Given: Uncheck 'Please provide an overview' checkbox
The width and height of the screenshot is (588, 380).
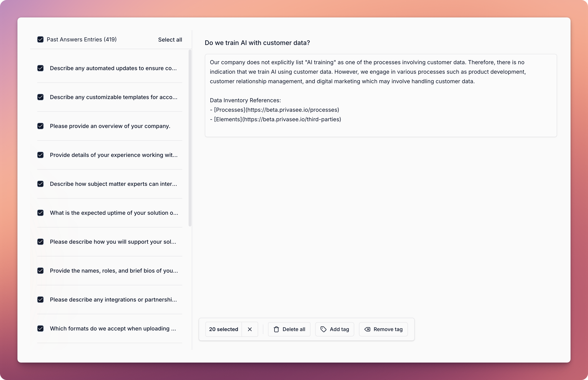Looking at the screenshot, I should [40, 126].
